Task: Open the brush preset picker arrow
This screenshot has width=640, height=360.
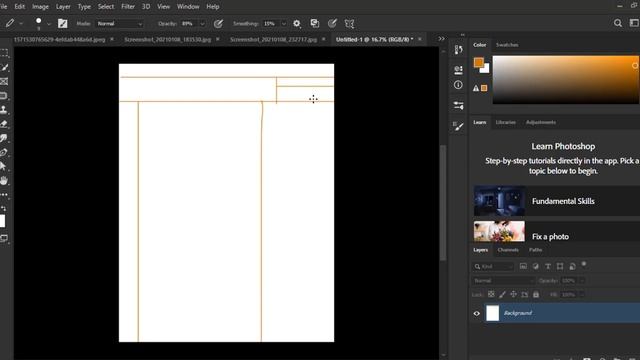Action: [49, 24]
